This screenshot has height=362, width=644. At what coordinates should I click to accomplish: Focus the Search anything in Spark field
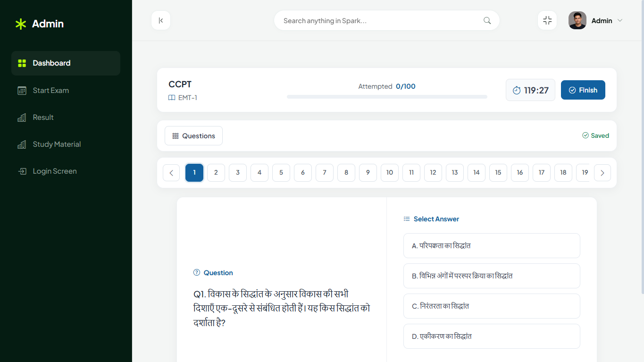(386, 21)
